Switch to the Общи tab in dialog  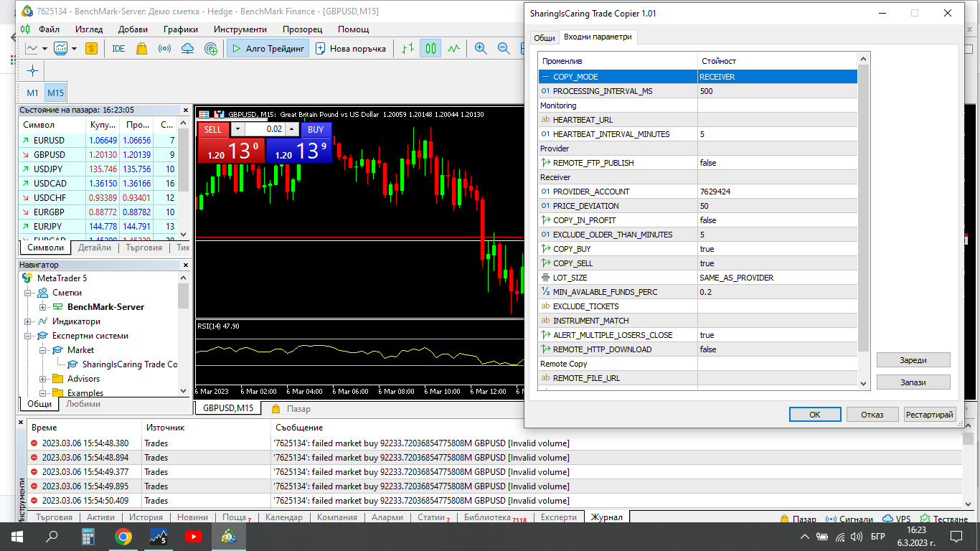click(545, 37)
